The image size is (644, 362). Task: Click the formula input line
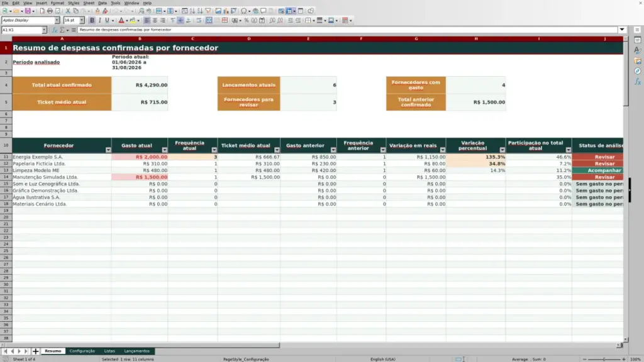(x=347, y=30)
